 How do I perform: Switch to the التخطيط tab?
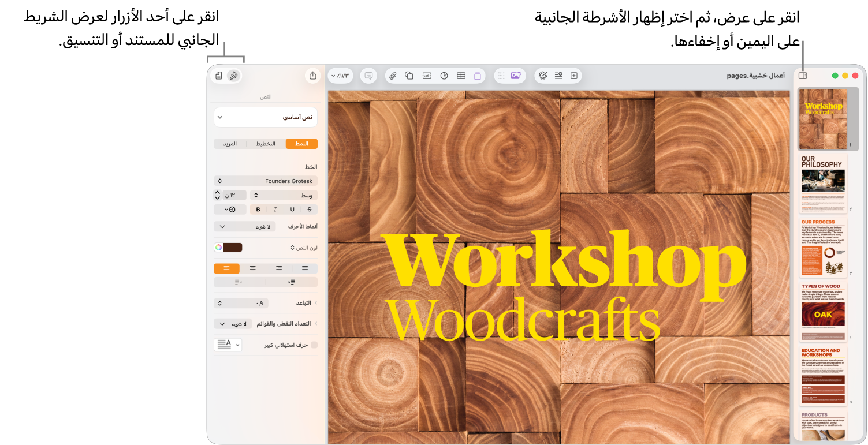coord(266,144)
